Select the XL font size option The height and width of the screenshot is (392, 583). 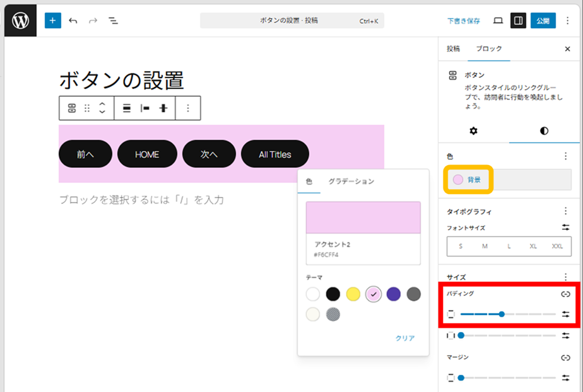[533, 246]
